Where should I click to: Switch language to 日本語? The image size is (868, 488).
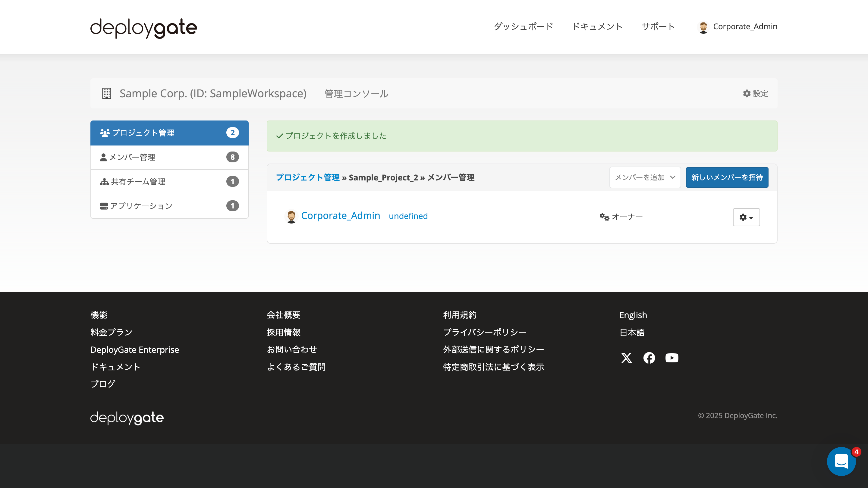632,332
